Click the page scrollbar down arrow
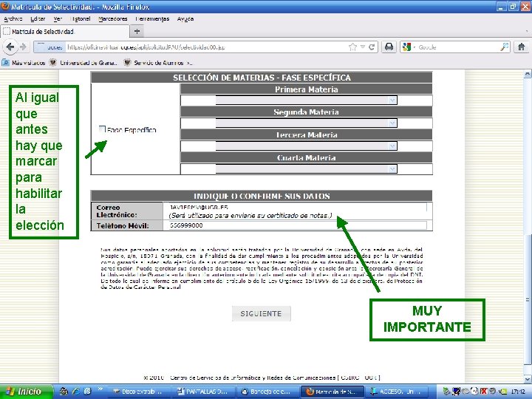 tap(528, 379)
